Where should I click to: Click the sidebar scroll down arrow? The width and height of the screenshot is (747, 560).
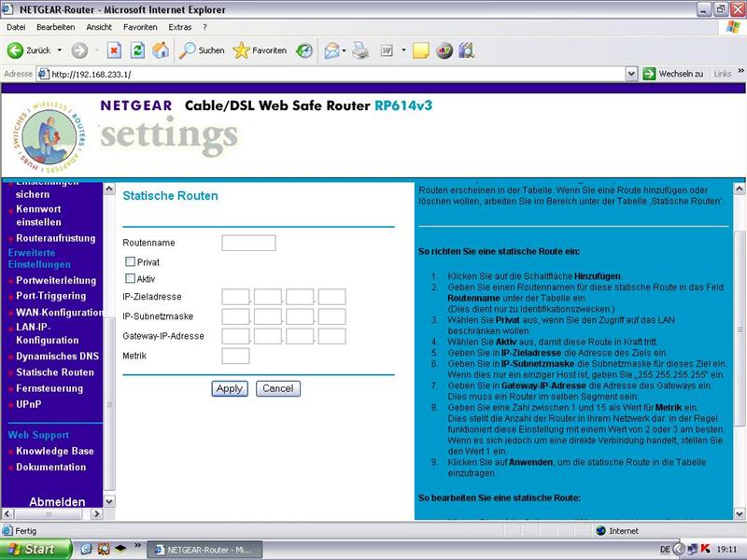tap(109, 501)
